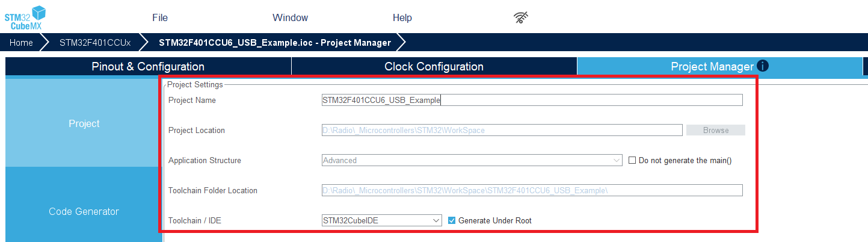Switch to the Clock Configuration tab
868x242 pixels.
tap(434, 67)
